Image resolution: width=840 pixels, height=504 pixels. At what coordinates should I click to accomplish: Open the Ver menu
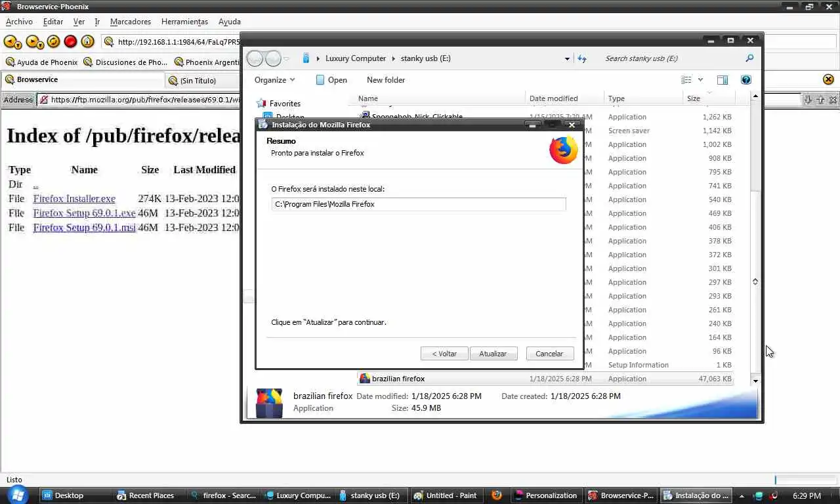(79, 22)
